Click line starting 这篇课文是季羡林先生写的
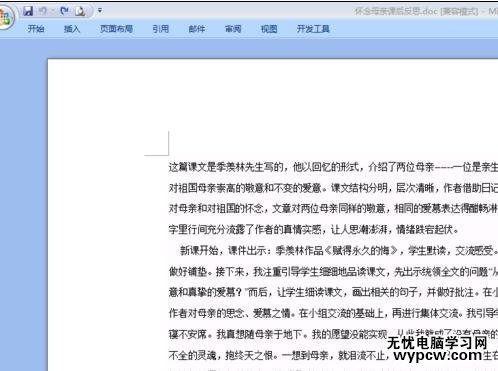Image resolution: width=498 pixels, height=371 pixels. pyautogui.click(x=333, y=167)
